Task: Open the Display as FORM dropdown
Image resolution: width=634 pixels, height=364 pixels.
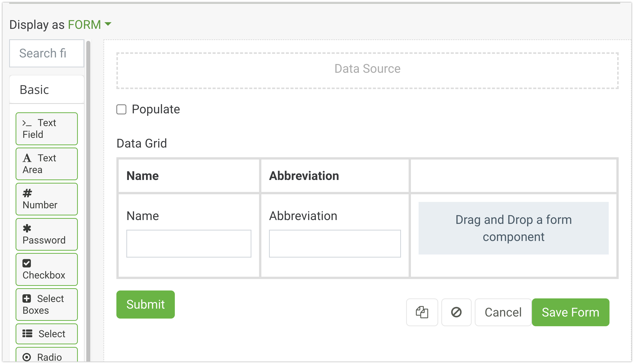Action: pos(84,25)
